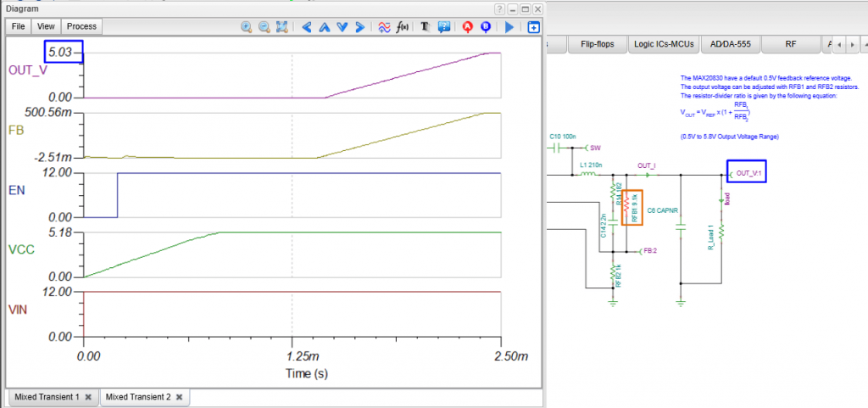Switch to Mixed Transient 1 tab

point(48,397)
